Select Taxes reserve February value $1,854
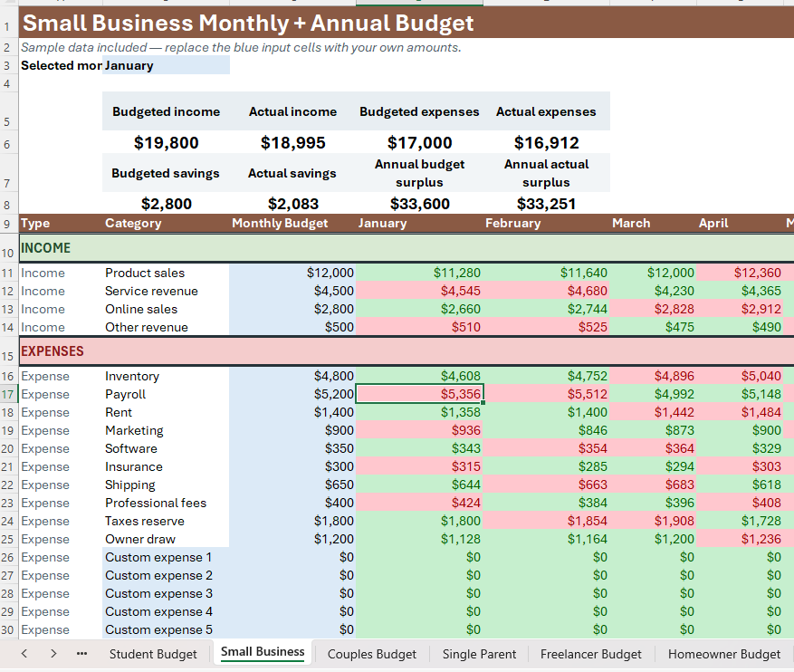The width and height of the screenshot is (794, 672). pyautogui.click(x=546, y=521)
